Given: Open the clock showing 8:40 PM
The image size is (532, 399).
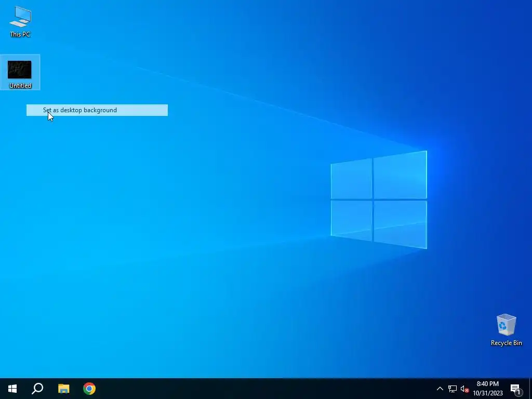Looking at the screenshot, I should [x=487, y=389].
